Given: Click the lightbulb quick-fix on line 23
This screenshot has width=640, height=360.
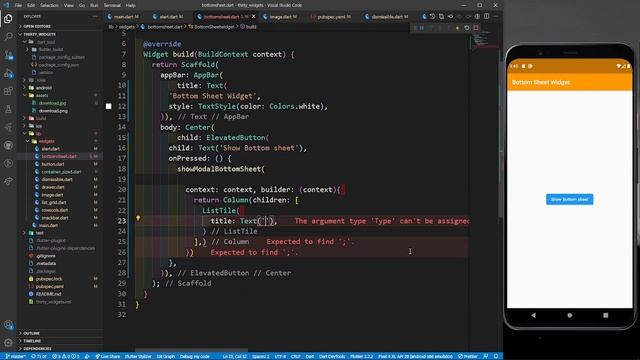Looking at the screenshot, I should 138,218.
